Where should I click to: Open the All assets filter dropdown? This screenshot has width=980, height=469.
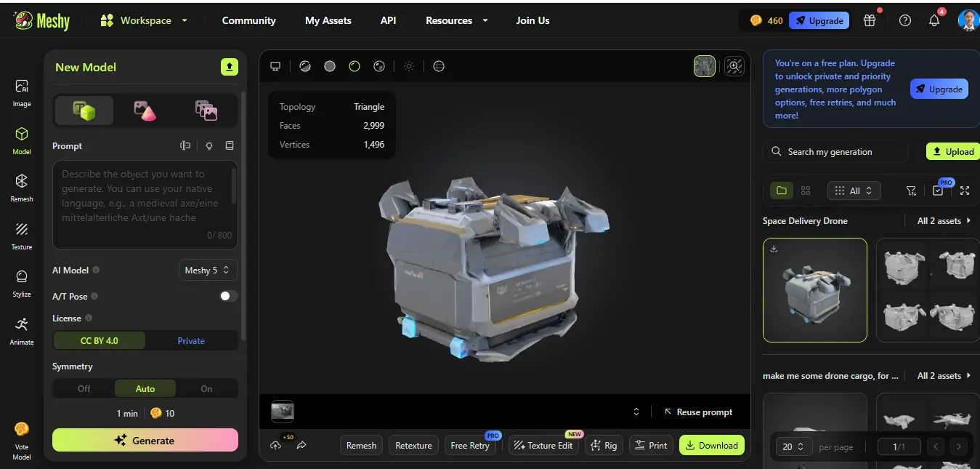pos(854,191)
